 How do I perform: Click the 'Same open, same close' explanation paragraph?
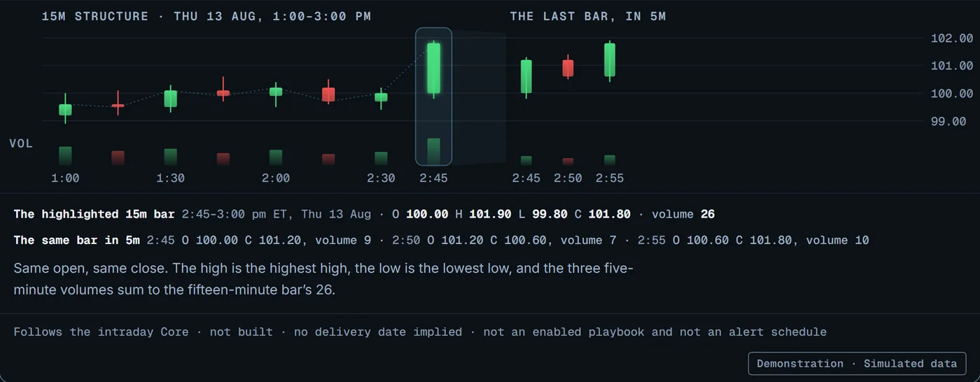tap(323, 278)
